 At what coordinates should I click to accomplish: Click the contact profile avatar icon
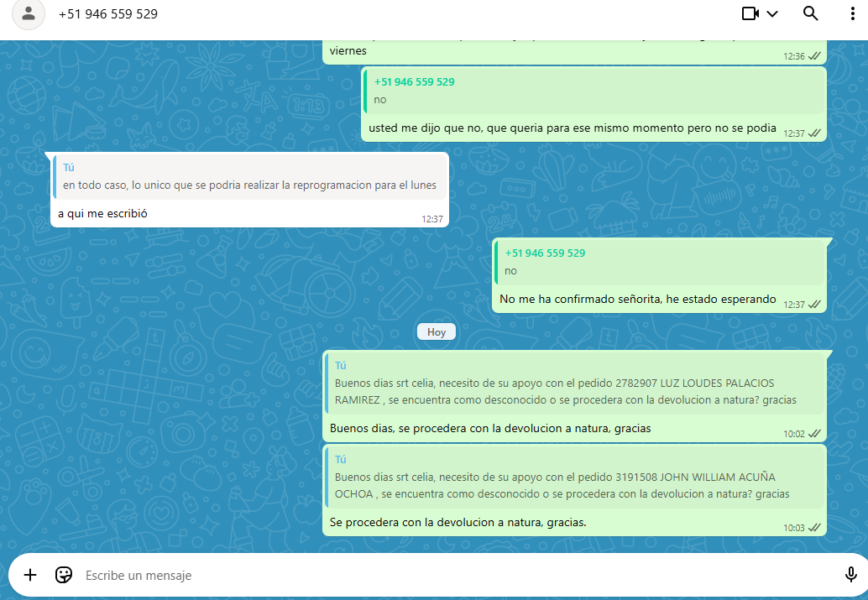tap(29, 13)
